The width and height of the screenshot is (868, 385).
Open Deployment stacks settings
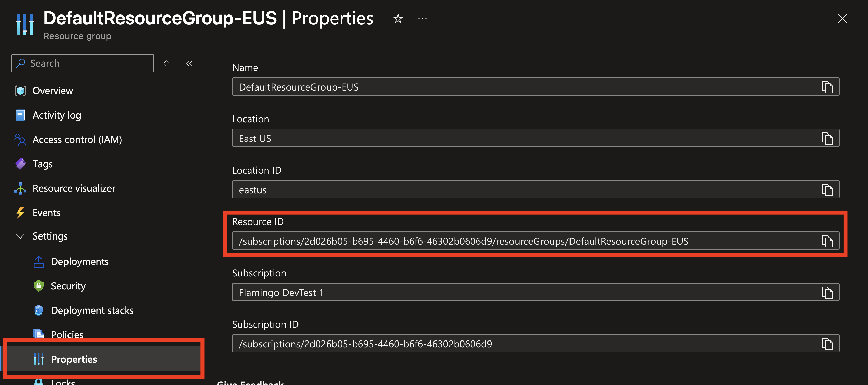tap(92, 310)
